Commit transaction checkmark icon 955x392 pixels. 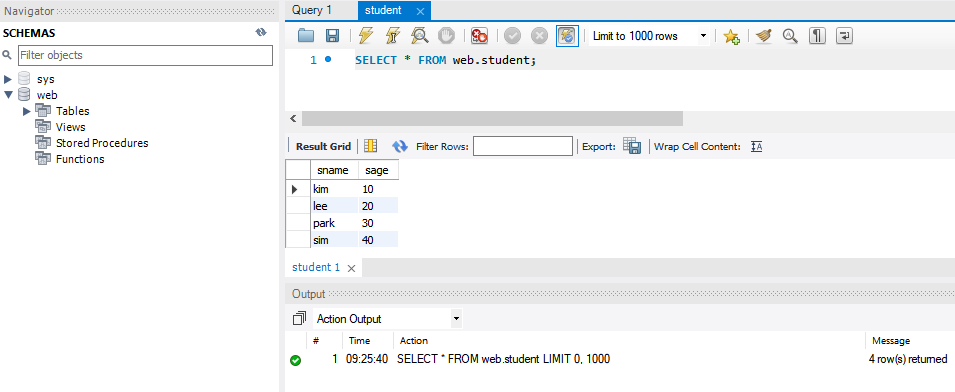tap(512, 36)
